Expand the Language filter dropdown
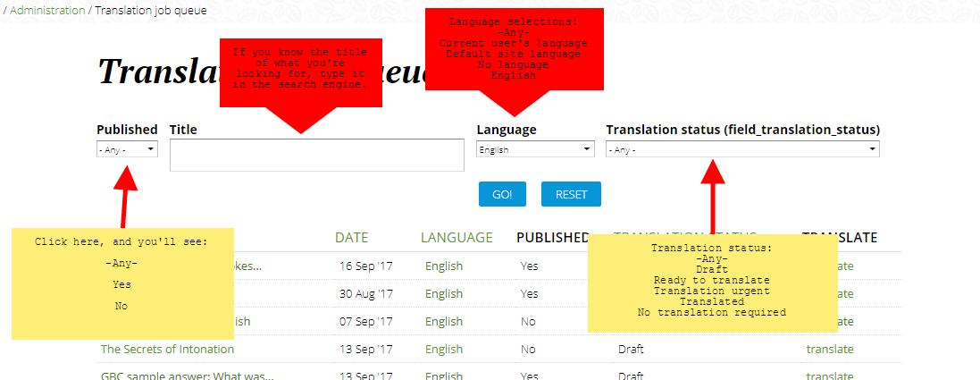Image resolution: width=980 pixels, height=380 pixels. (x=535, y=150)
